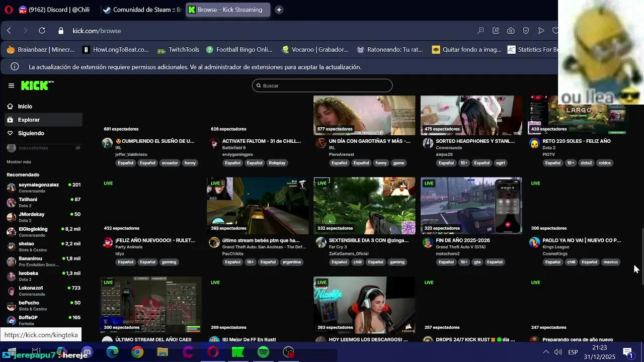Open Spotify from the taskbar

click(263, 352)
